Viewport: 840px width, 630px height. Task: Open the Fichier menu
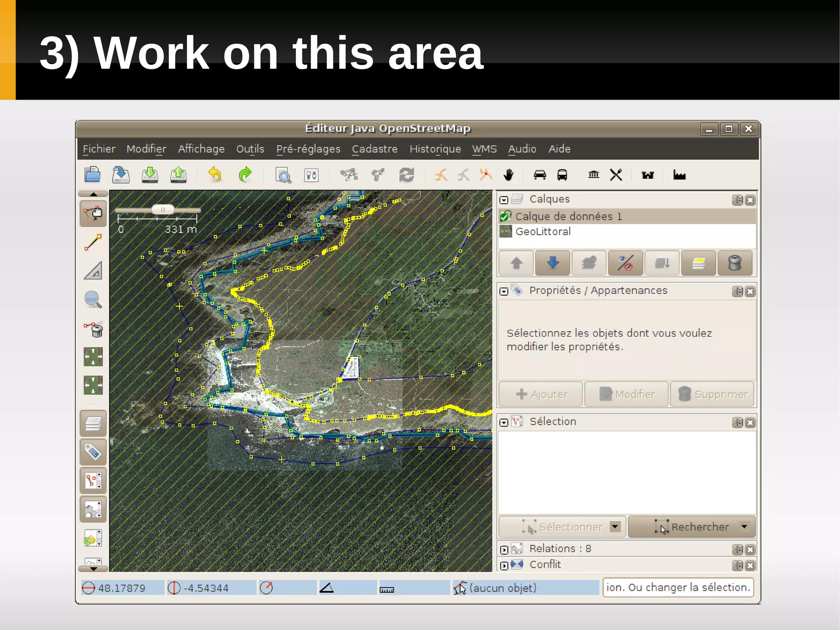click(99, 149)
